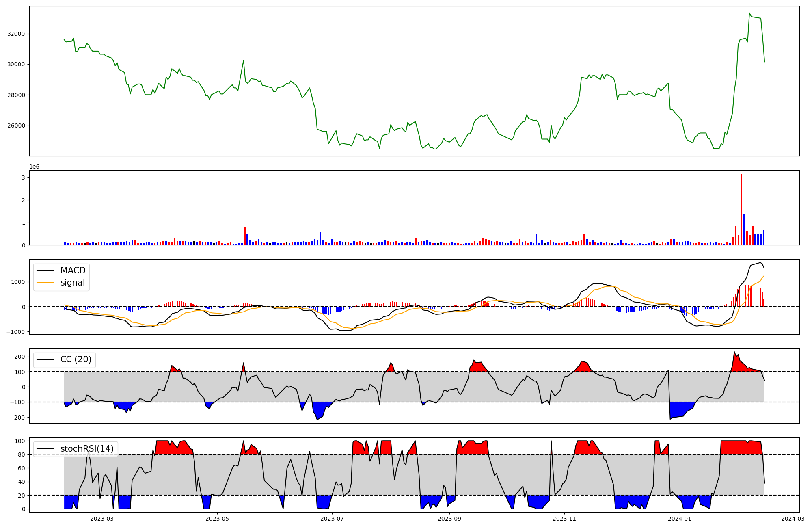This screenshot has height=528, width=812.
Task: Click the -200 tick on the CCI axis
Action: click(x=16, y=418)
